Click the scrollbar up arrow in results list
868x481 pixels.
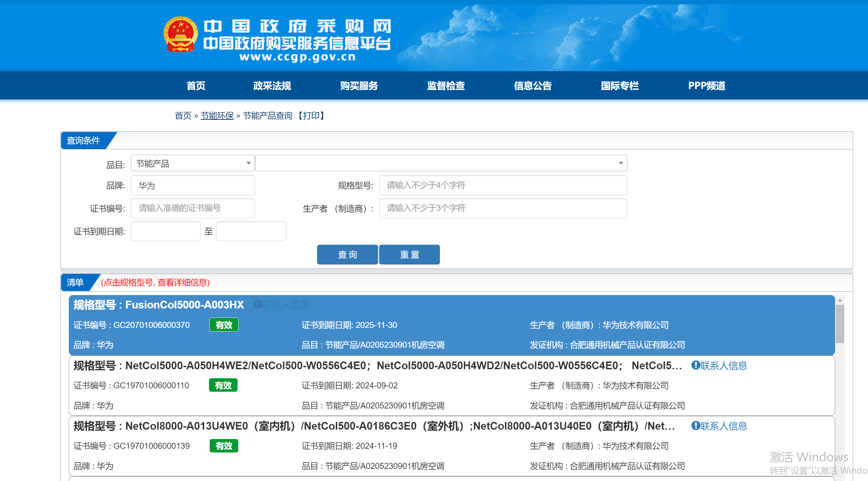pos(840,300)
